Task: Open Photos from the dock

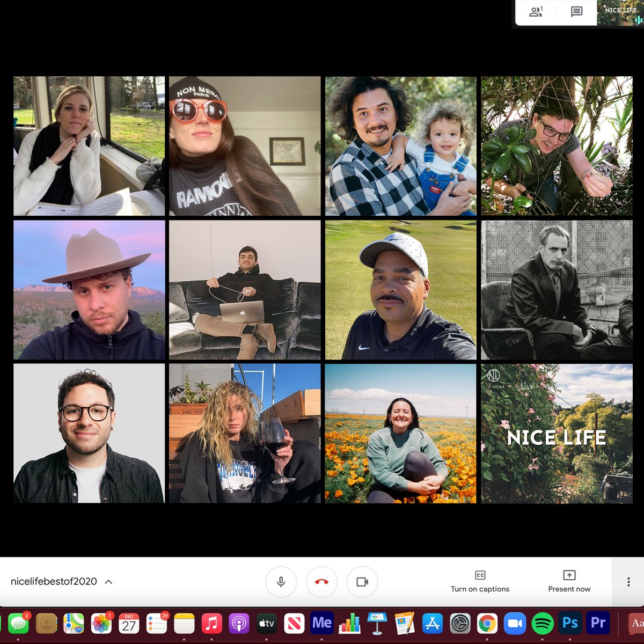Action: [x=101, y=623]
